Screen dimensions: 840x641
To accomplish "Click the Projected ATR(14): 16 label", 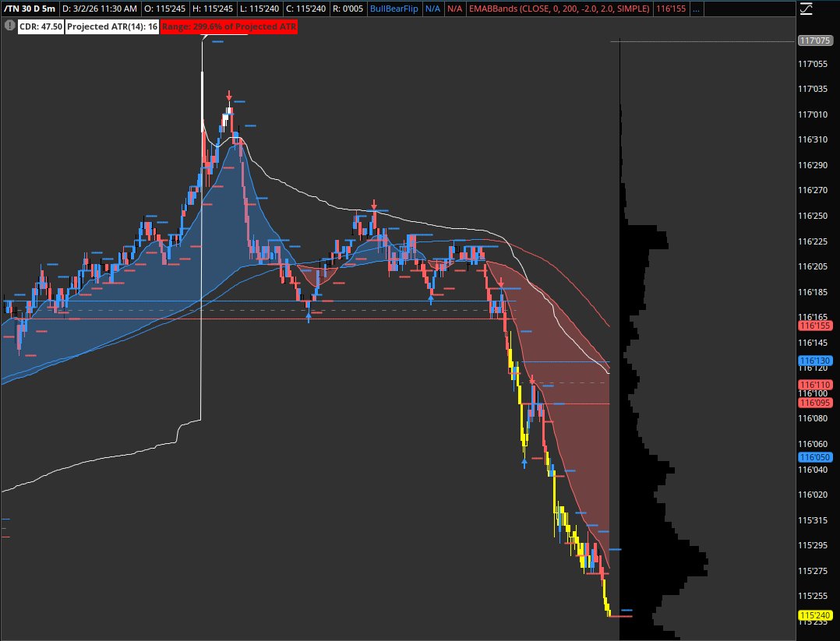I will 109,26.
